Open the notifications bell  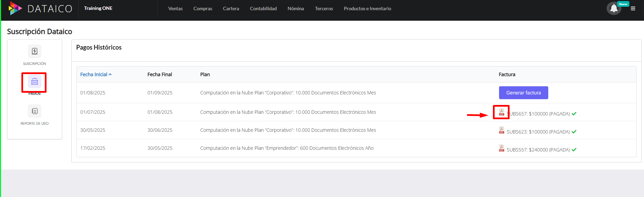[614, 8]
